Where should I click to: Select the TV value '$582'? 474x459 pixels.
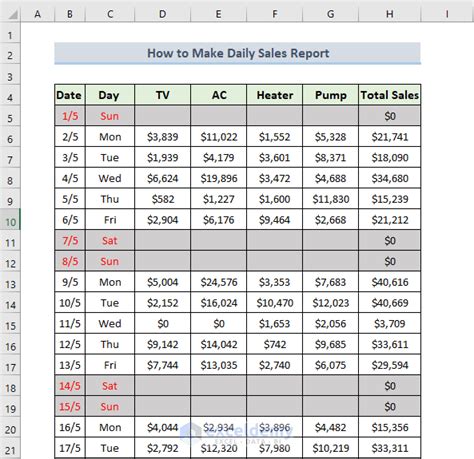click(x=163, y=199)
